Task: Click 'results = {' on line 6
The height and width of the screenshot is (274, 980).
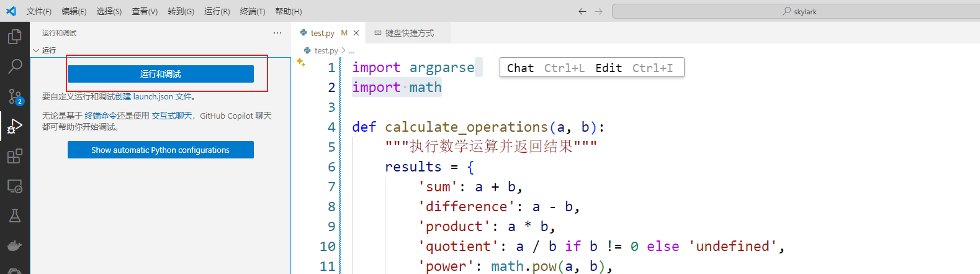Action: (x=429, y=167)
